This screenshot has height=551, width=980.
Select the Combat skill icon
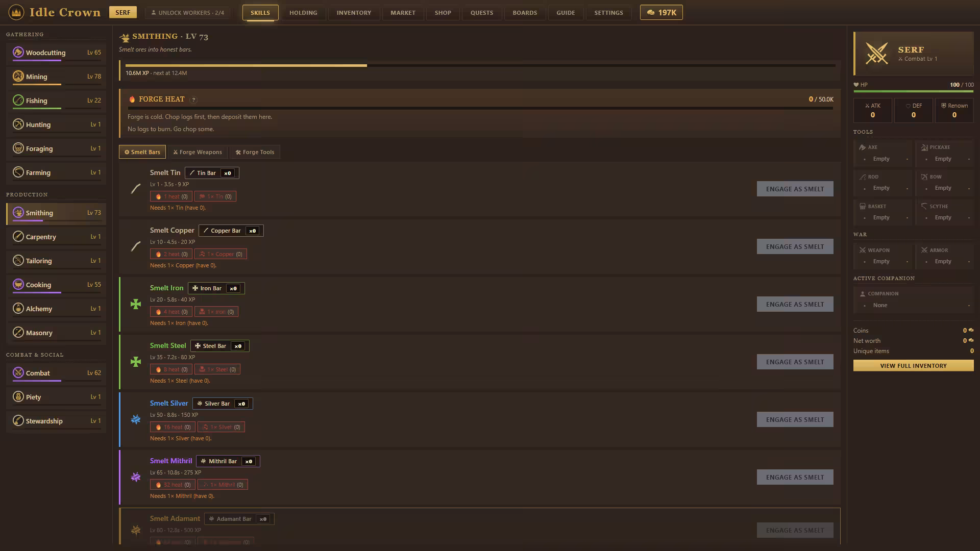click(x=18, y=372)
